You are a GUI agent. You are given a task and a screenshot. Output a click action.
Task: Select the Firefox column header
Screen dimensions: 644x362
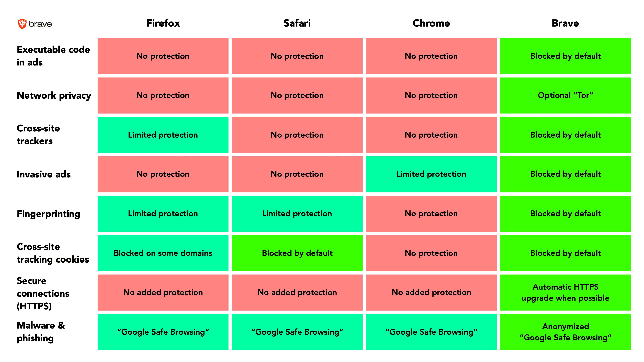click(163, 23)
